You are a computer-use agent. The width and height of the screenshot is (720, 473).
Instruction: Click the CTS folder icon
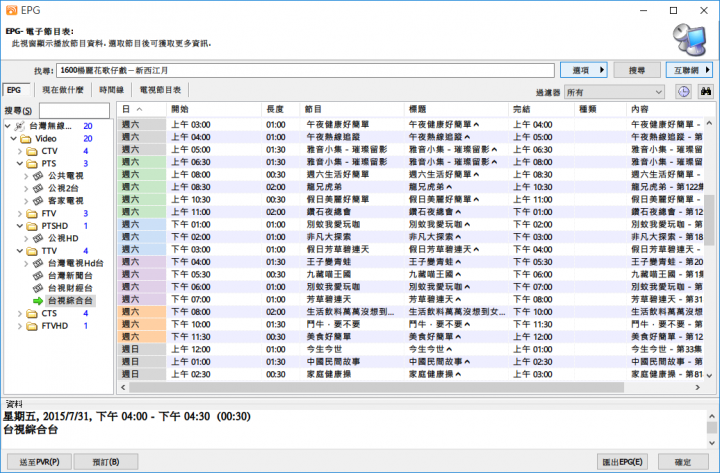pyautogui.click(x=32, y=313)
